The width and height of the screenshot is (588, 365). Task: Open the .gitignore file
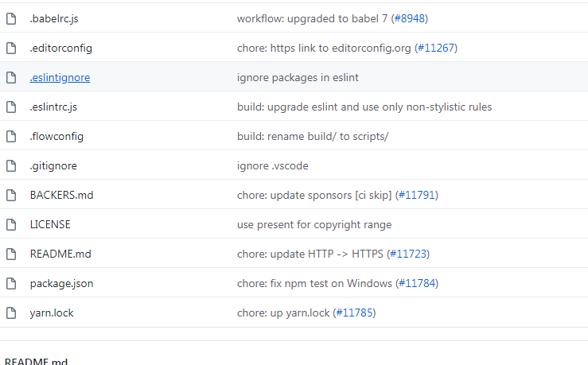(53, 166)
